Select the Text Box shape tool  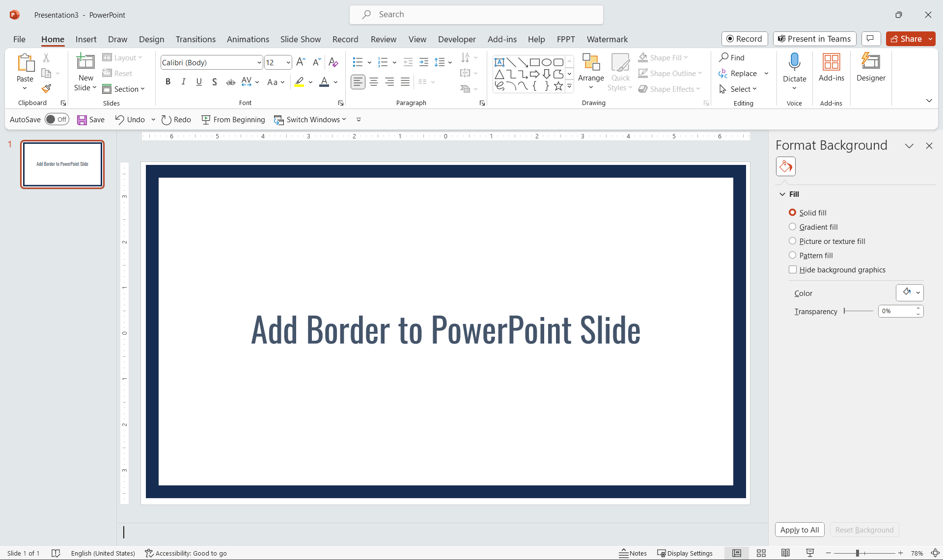499,62
